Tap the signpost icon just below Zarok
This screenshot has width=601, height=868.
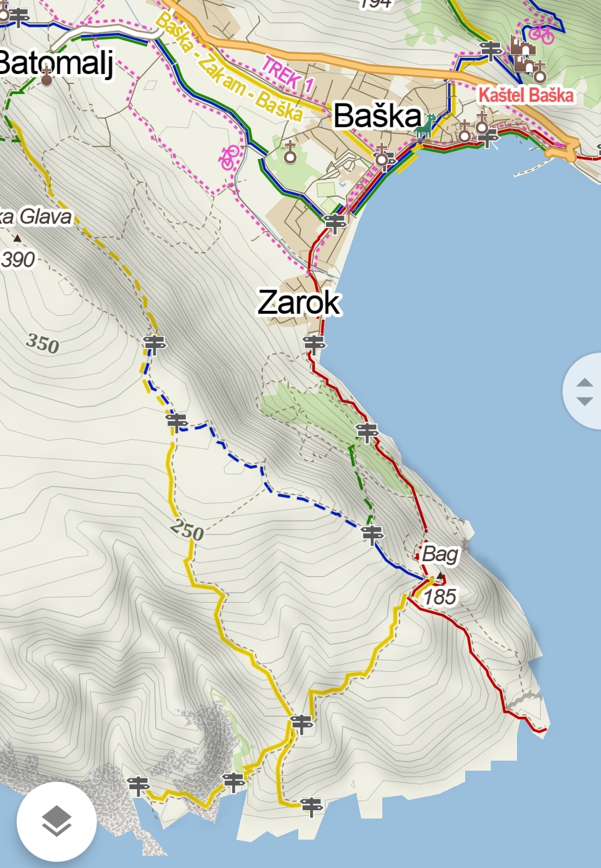pos(314,344)
